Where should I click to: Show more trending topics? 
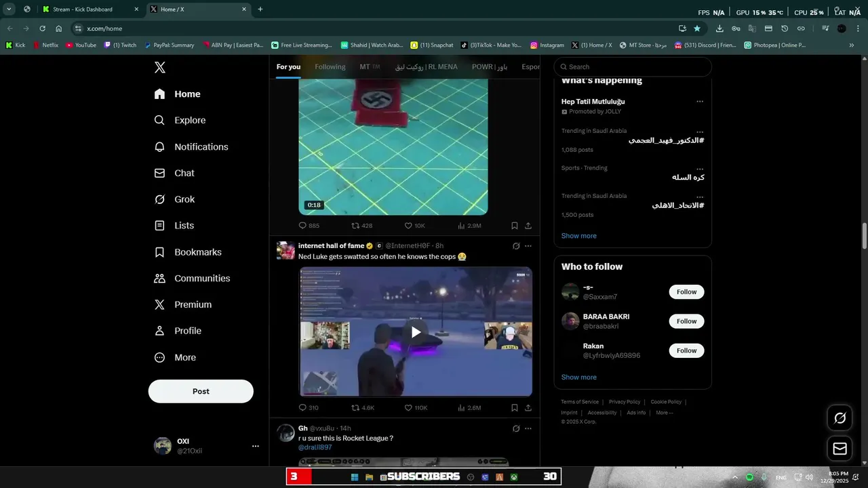pyautogui.click(x=578, y=236)
